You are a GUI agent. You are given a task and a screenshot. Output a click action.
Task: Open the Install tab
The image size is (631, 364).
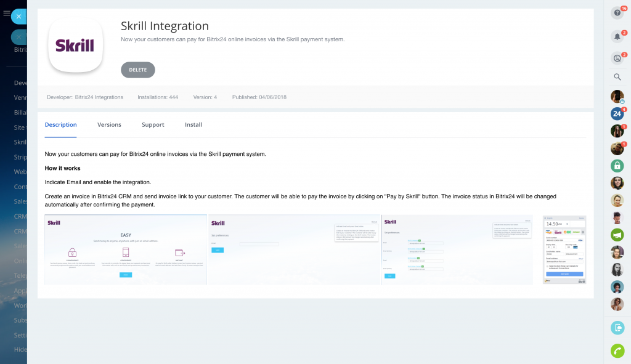click(x=193, y=124)
